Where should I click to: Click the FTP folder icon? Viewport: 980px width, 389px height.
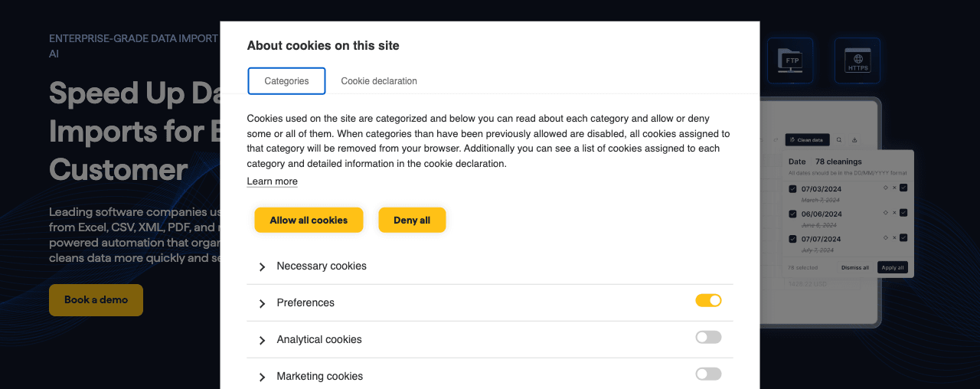click(x=789, y=60)
